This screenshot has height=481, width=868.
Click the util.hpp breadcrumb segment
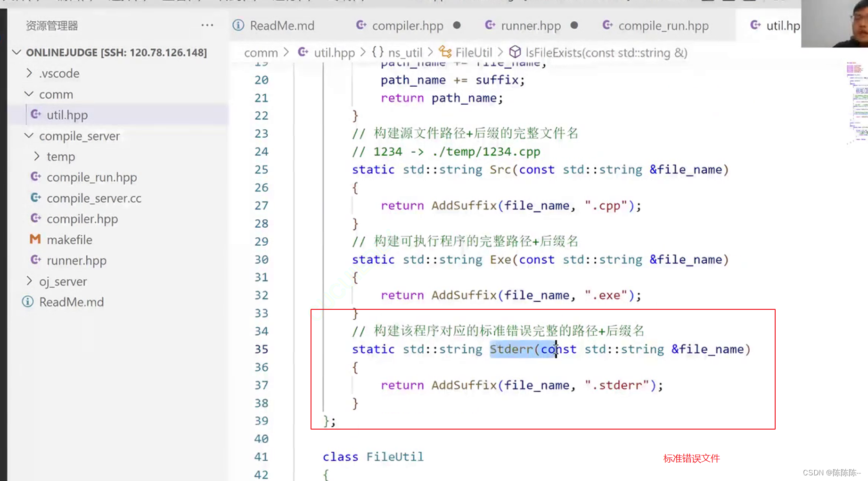[x=334, y=52]
